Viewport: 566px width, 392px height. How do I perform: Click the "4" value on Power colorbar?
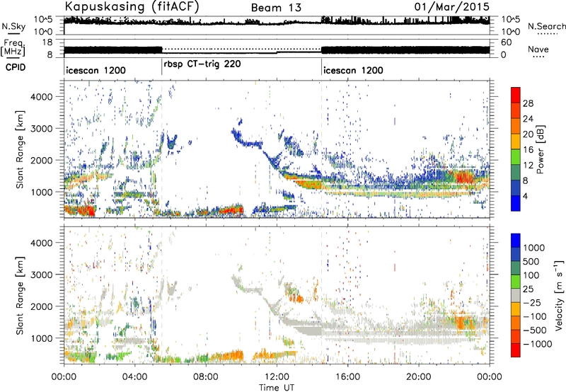[x=526, y=196]
